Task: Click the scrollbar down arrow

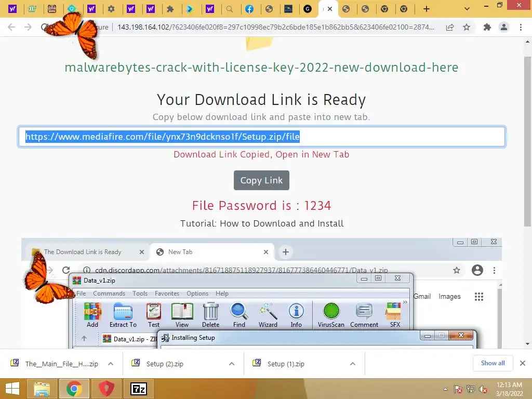Action: pyautogui.click(x=527, y=344)
